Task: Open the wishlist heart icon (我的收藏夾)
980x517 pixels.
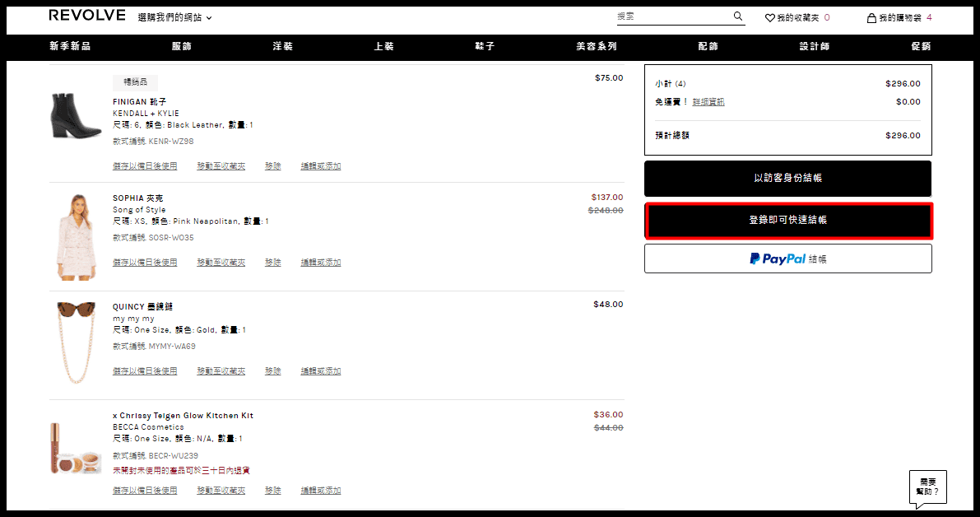Action: tap(770, 17)
